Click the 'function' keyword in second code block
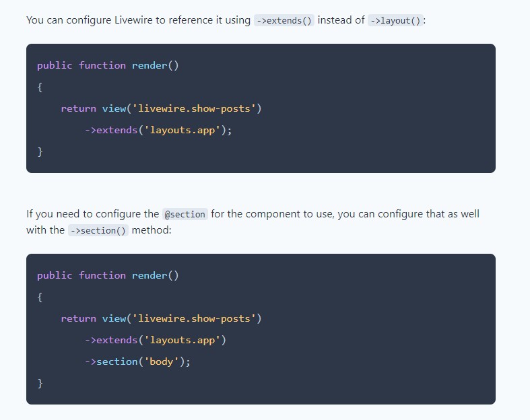This screenshot has height=420, width=530. [x=102, y=275]
